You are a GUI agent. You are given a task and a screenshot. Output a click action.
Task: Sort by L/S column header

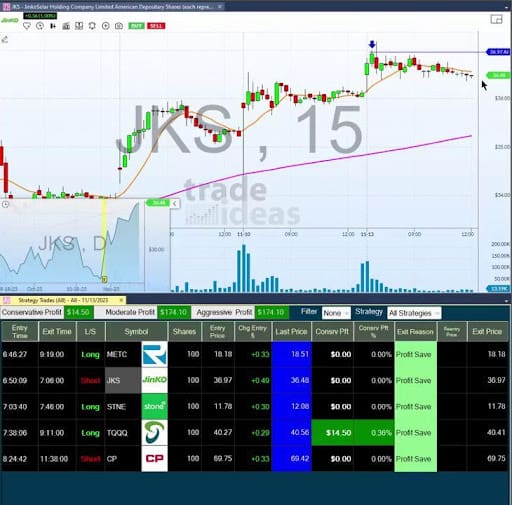[x=90, y=332]
